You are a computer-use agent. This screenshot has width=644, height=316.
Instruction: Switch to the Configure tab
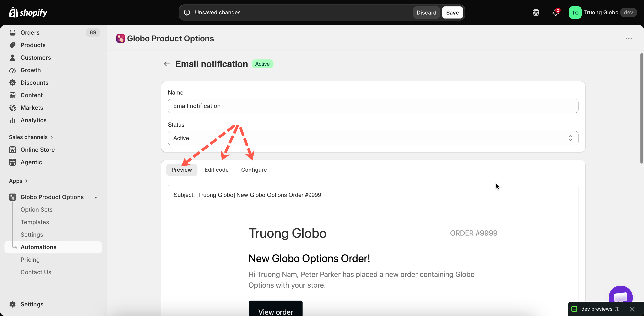coord(254,170)
